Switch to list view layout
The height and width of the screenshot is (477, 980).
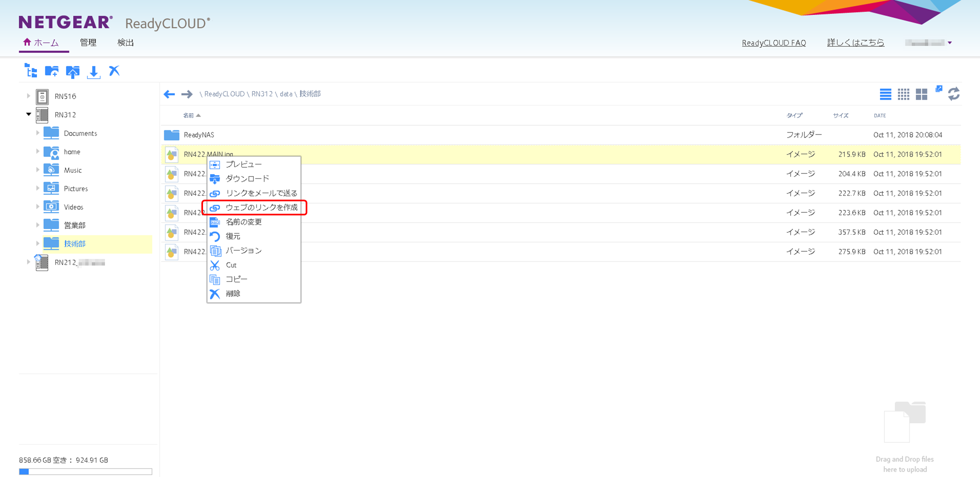885,94
